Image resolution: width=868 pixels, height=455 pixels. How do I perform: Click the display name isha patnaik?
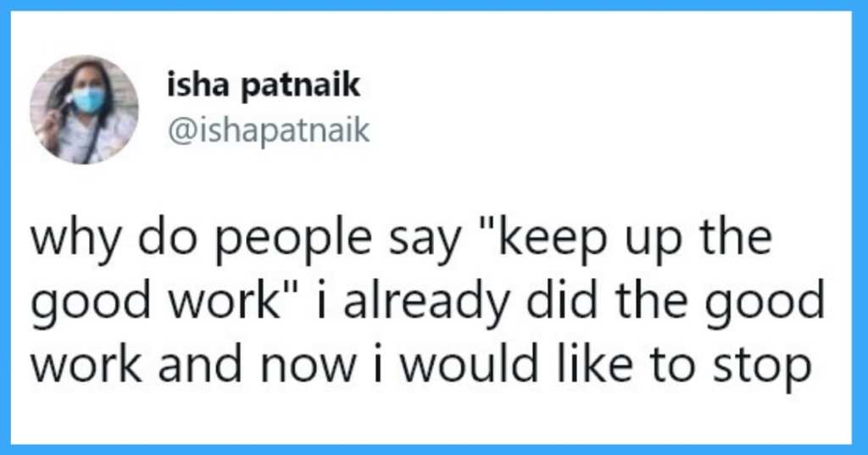click(x=264, y=86)
